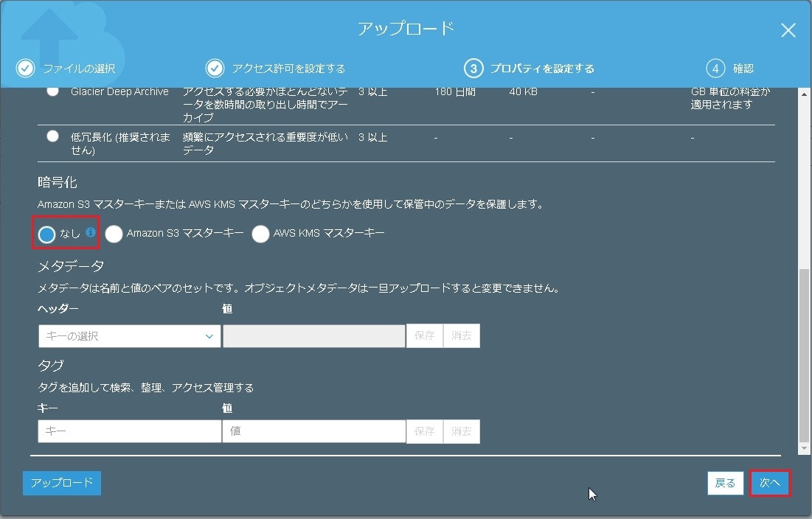The width and height of the screenshot is (812, 519).
Task: Click the checkmark icon for ファイルの選択 step
Action: point(25,68)
